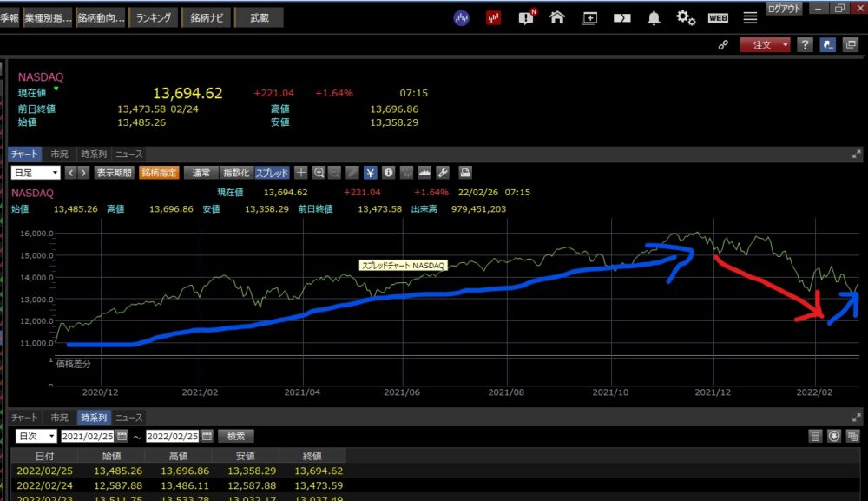Switch chart mode to 通常
This screenshot has width=868, height=501.
(x=201, y=173)
